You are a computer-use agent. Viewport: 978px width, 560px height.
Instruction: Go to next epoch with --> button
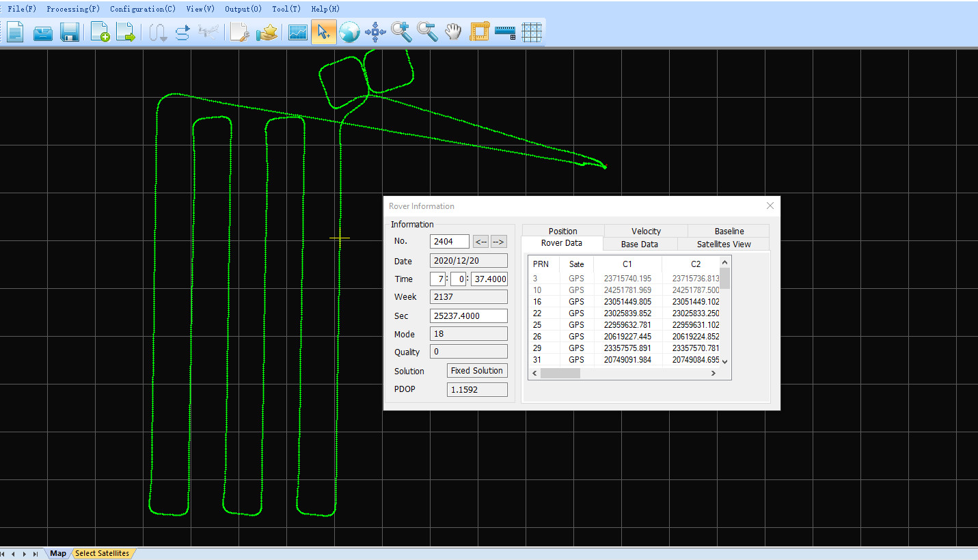pyautogui.click(x=498, y=241)
